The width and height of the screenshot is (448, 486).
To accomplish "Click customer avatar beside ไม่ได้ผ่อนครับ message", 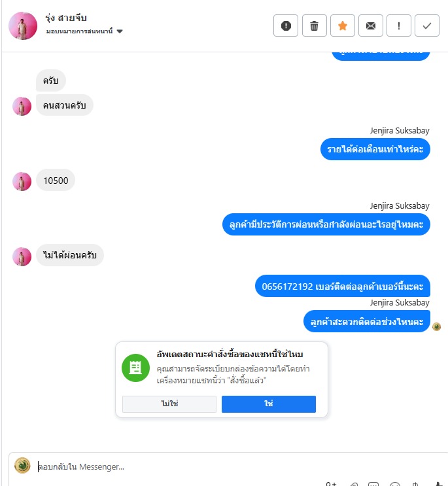I will [x=22, y=256].
